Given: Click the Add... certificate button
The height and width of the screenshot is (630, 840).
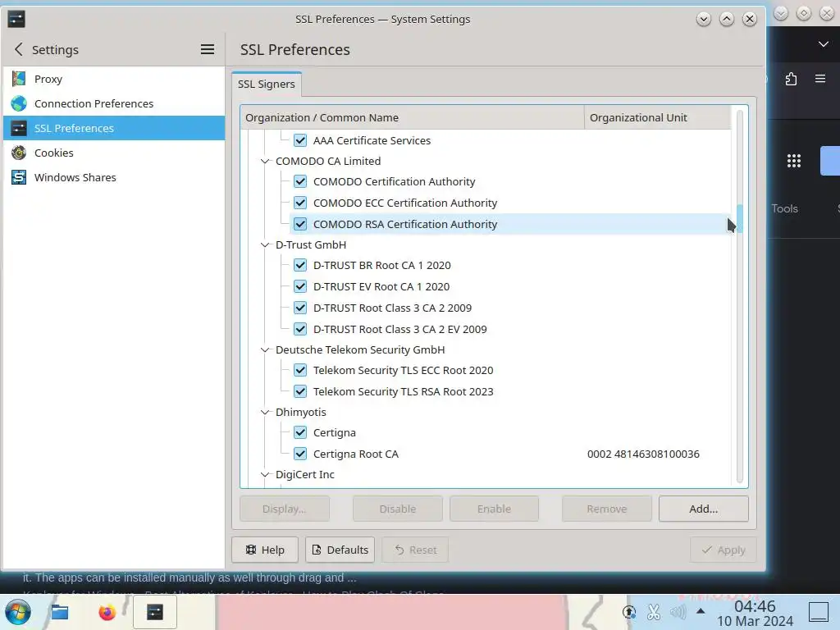Looking at the screenshot, I should [703, 509].
